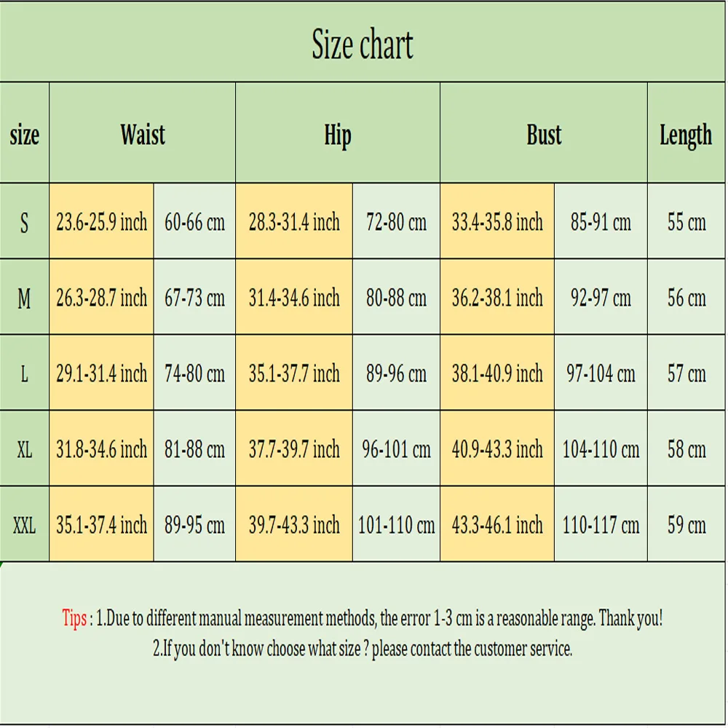Click the Waist column header
The height and width of the screenshot is (728, 728).
pos(143,135)
